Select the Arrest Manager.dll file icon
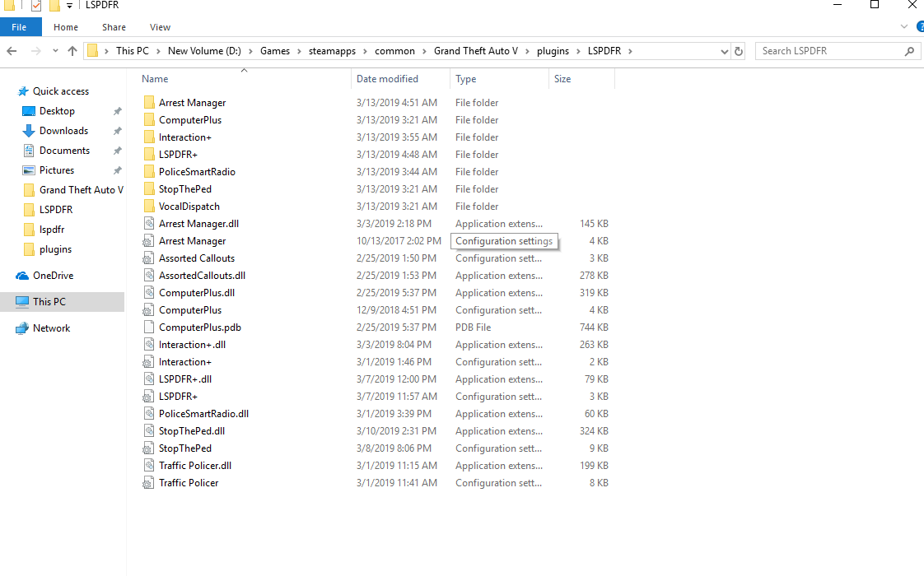 pos(149,224)
